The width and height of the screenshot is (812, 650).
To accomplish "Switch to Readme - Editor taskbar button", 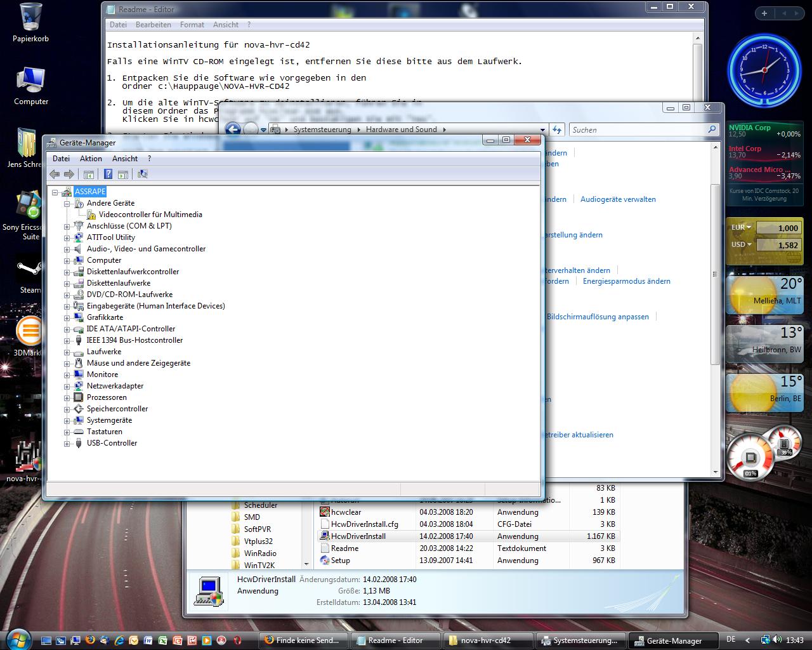I will [396, 640].
